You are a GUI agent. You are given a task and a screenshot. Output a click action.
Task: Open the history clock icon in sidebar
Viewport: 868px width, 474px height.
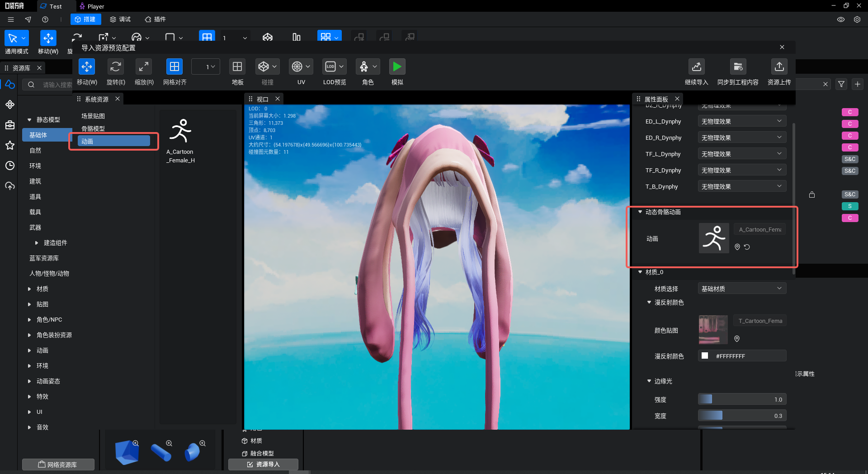(x=10, y=166)
